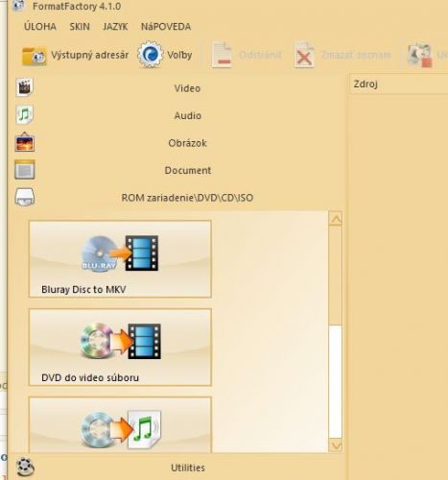Viewport: 448px width, 480px height.
Task: Open the Výstupný adresár folder icon
Action: click(x=34, y=56)
